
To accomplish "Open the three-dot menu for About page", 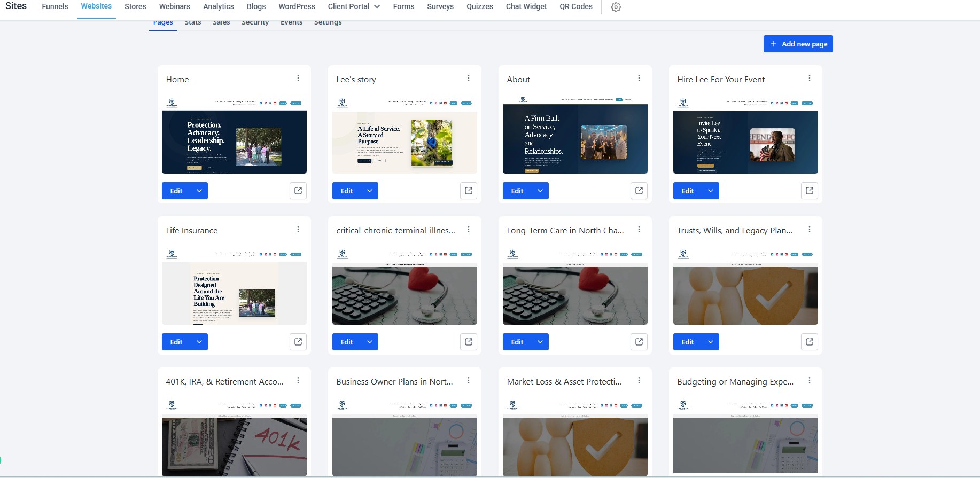I will 639,78.
